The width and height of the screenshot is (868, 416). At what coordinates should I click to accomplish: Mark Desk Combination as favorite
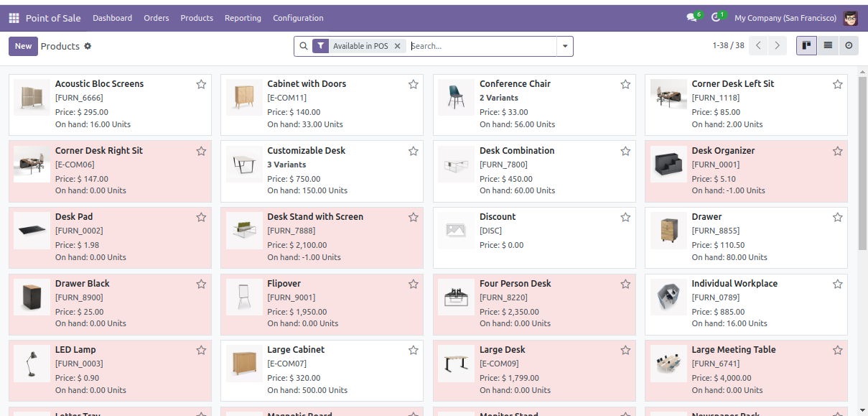(x=625, y=151)
